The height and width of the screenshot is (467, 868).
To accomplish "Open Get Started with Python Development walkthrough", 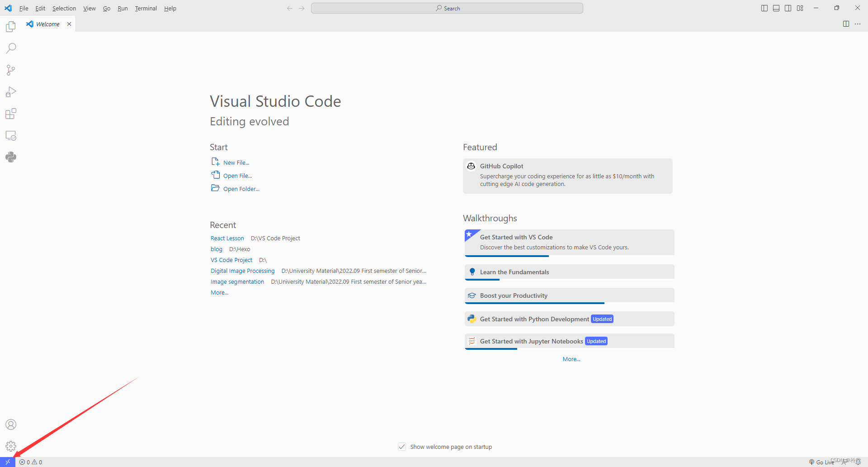I will (570, 319).
